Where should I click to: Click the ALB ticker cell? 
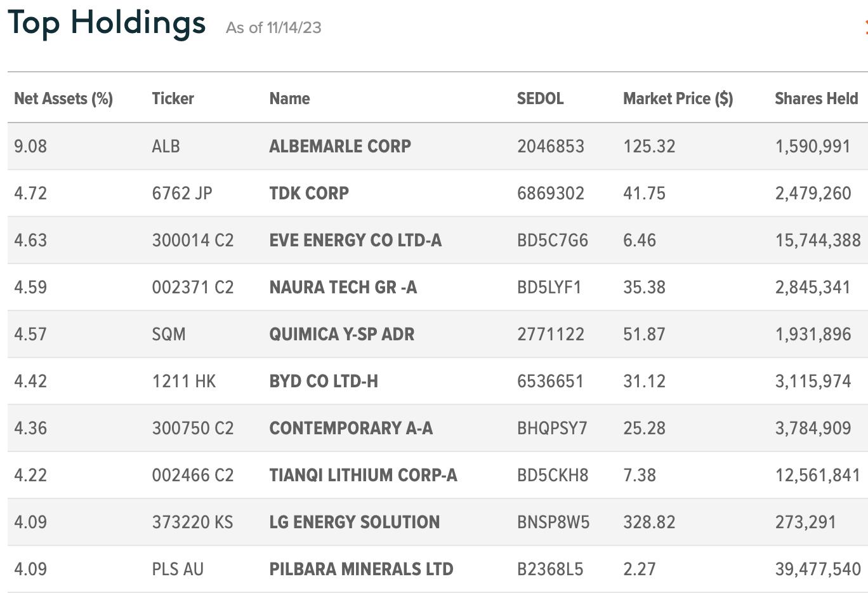(x=166, y=146)
